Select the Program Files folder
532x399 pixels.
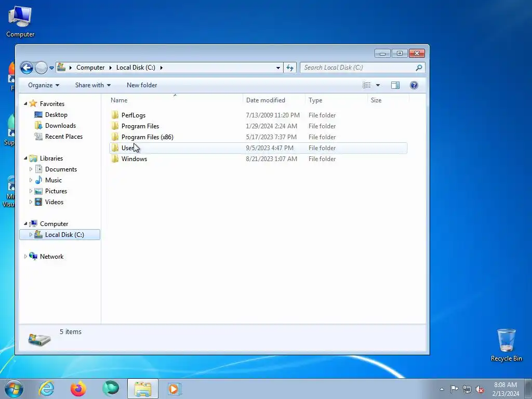tap(140, 126)
